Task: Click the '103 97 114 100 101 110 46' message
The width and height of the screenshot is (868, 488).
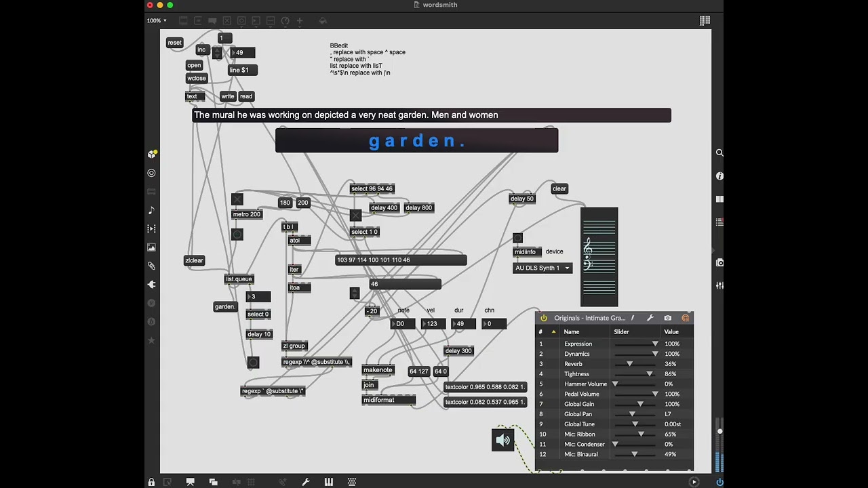Action: (x=401, y=260)
